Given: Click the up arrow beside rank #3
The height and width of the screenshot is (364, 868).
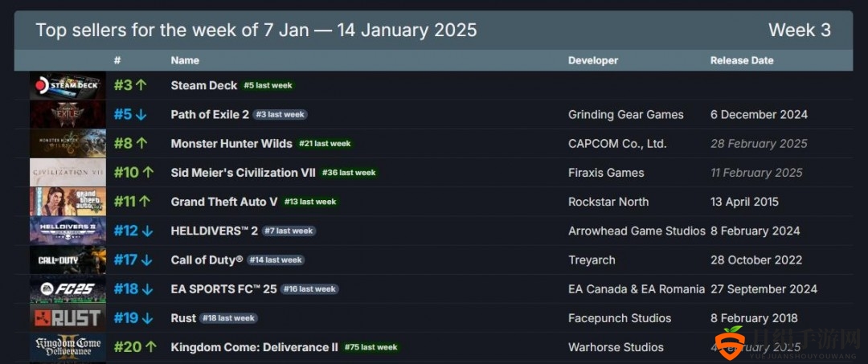Looking at the screenshot, I should coord(141,85).
